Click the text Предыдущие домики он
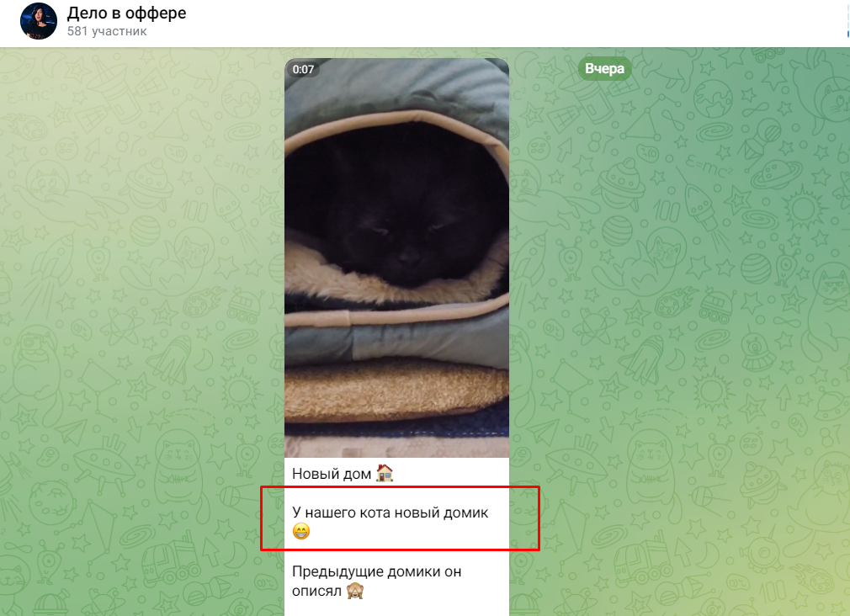 (376, 571)
